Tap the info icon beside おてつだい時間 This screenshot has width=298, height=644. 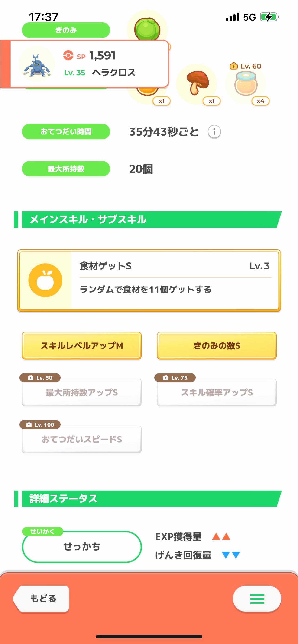point(214,131)
